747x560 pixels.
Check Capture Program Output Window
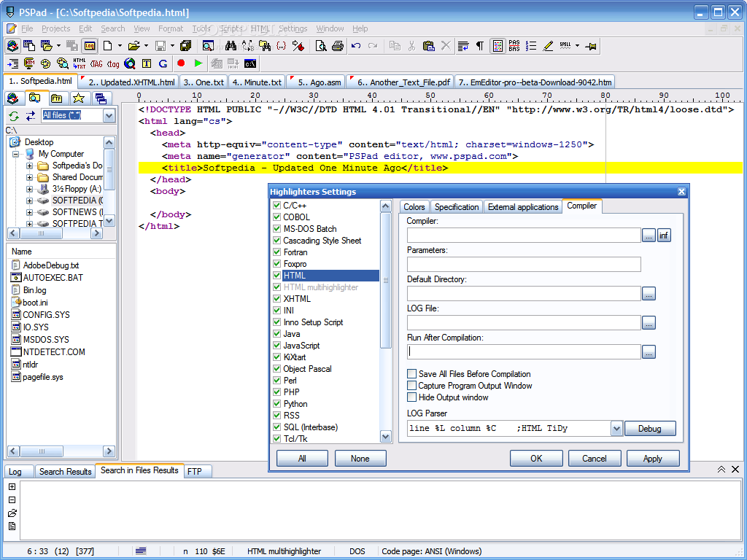click(x=411, y=386)
